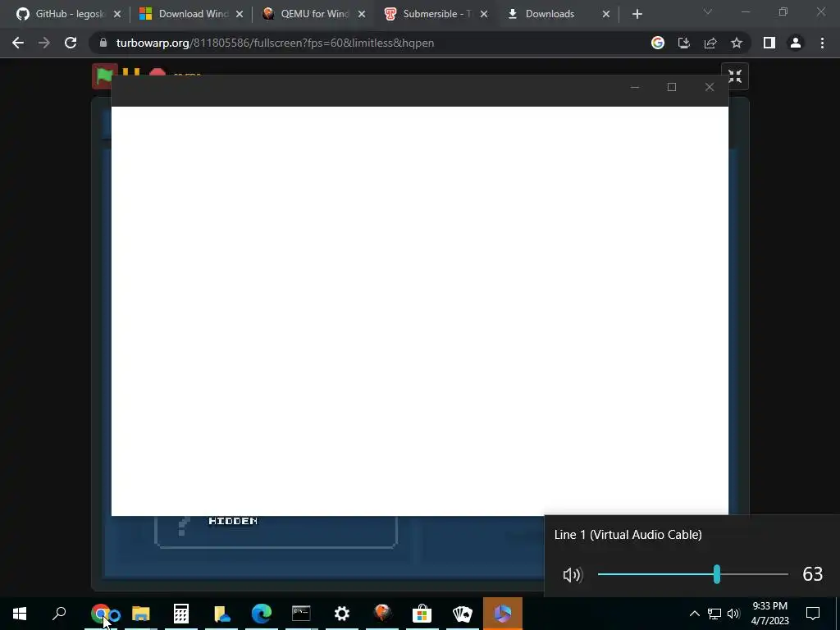Image resolution: width=840 pixels, height=630 pixels.
Task: Open the Chrome profile menu
Action: [x=796, y=43]
